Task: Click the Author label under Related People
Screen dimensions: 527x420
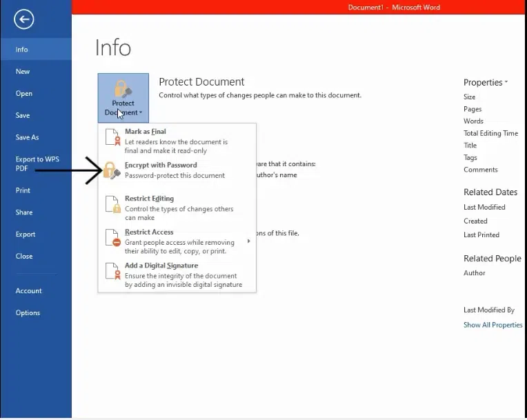Action: [475, 273]
